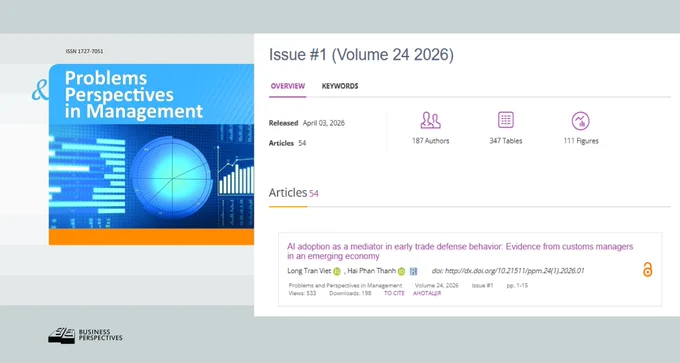Click the 'pp. 1-15' page range
The height and width of the screenshot is (363, 680).
click(x=517, y=286)
